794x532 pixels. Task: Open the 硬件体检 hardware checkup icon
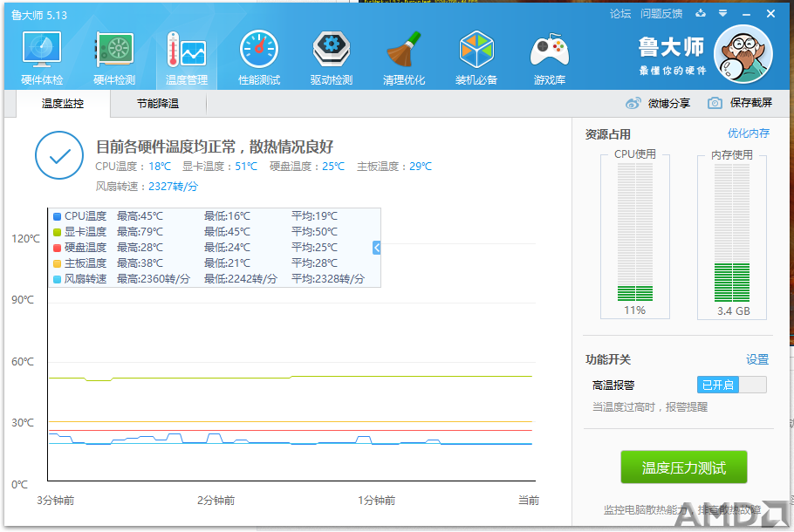click(x=42, y=58)
